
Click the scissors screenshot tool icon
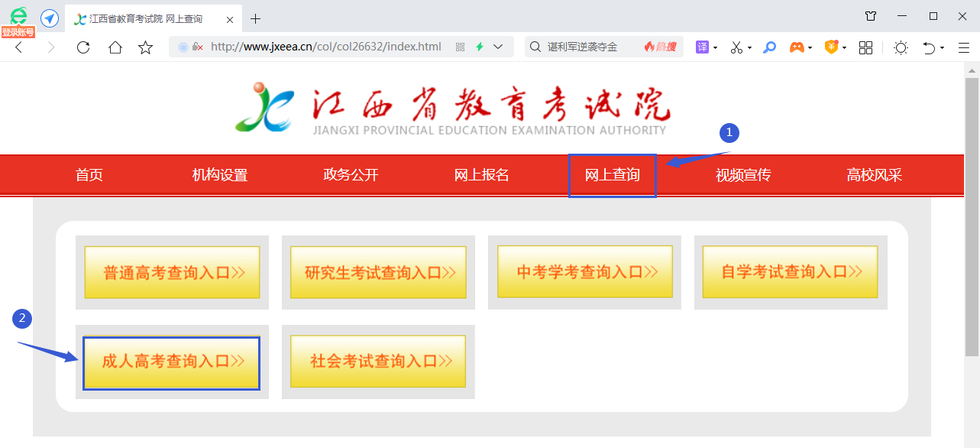(736, 47)
